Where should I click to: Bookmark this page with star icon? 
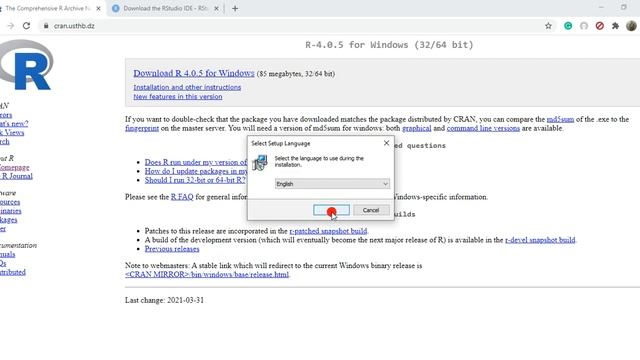point(548,26)
